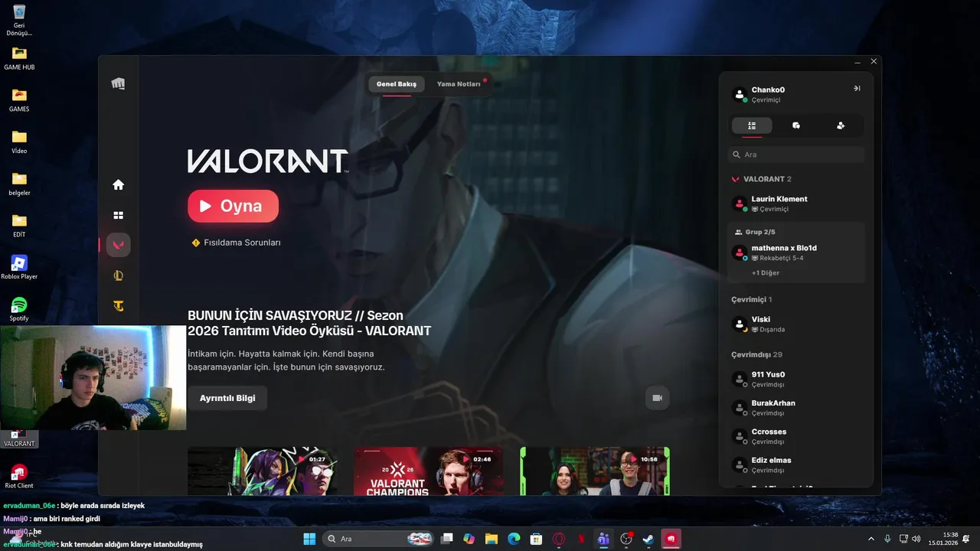980x551 pixels.
Task: Open the Copilot taskbar icon
Action: point(469,539)
